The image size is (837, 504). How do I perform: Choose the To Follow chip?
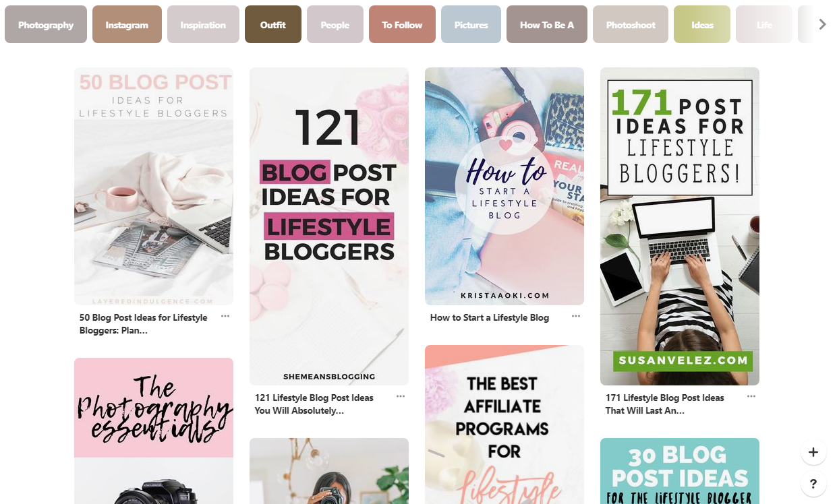pyautogui.click(x=402, y=24)
